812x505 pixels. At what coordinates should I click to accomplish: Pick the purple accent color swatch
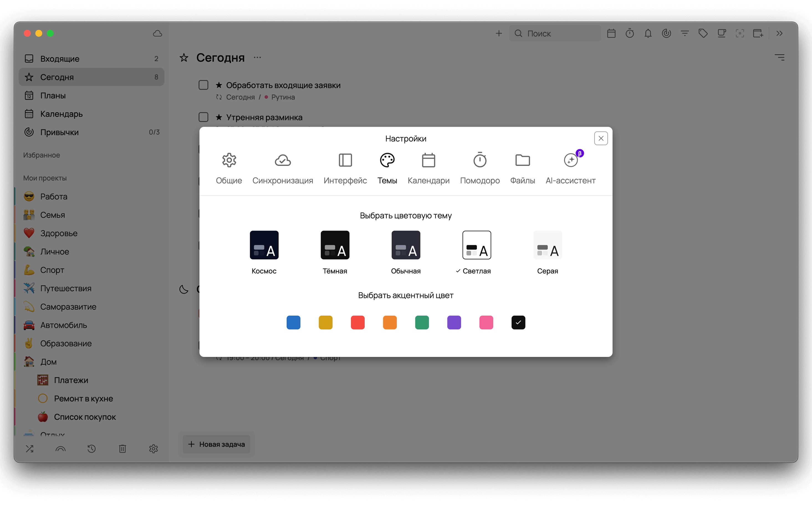pos(454,322)
